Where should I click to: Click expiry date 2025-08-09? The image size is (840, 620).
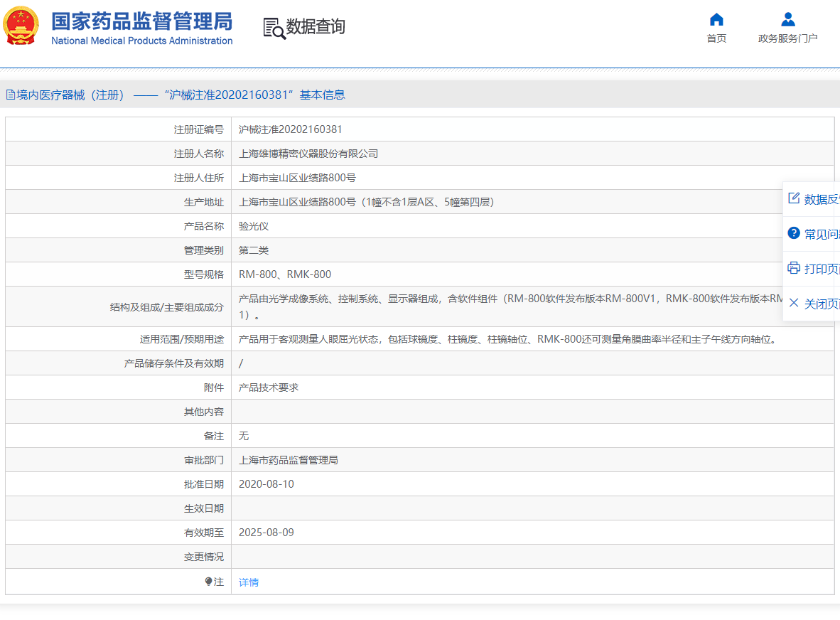tap(266, 532)
